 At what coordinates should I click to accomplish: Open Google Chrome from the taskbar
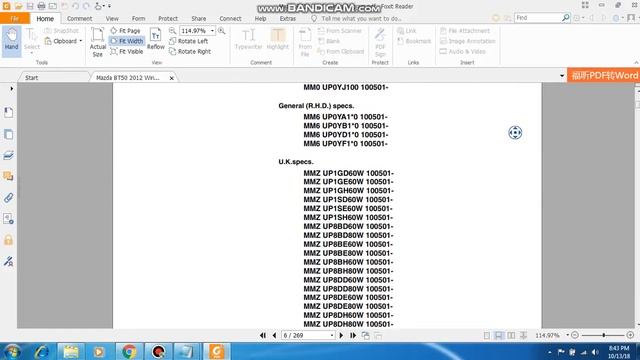tap(129, 351)
